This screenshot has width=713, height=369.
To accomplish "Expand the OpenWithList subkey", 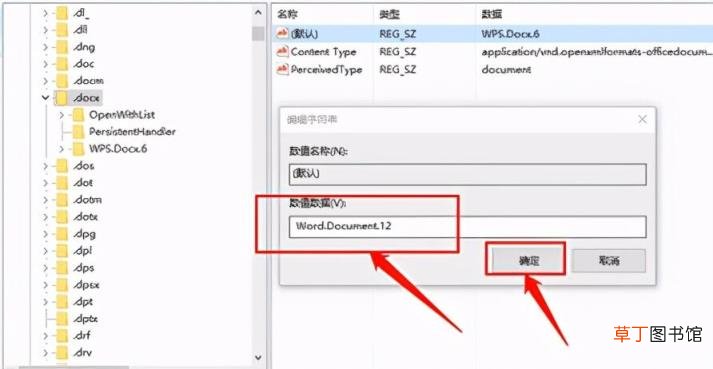I will pyautogui.click(x=62, y=115).
